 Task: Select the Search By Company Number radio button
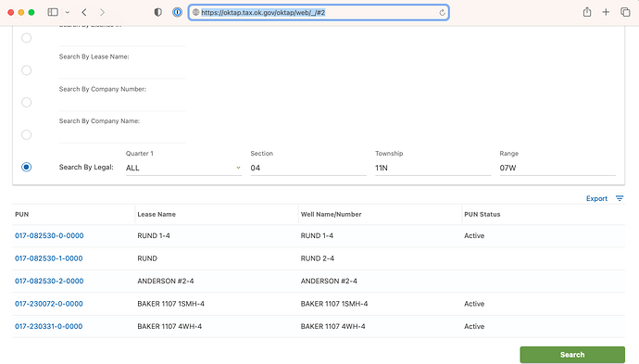(x=27, y=102)
